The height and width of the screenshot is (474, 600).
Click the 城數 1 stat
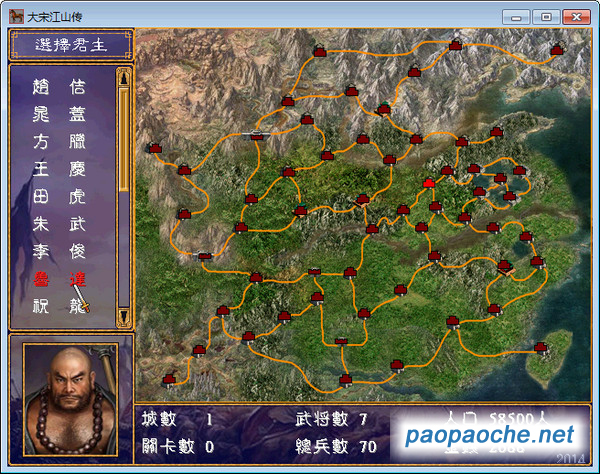point(177,419)
